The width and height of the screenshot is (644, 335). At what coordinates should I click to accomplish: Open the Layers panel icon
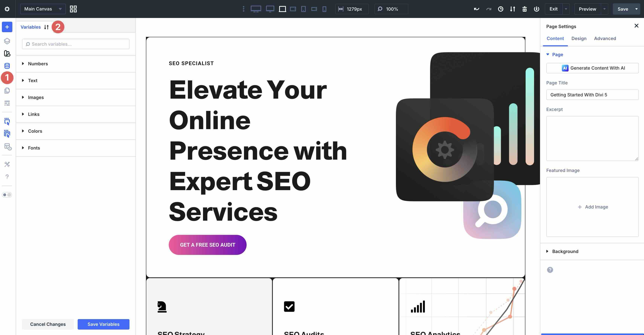click(7, 41)
